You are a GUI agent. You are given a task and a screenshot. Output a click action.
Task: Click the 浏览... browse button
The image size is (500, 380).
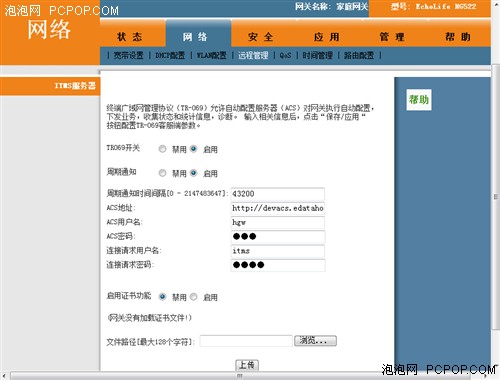[315, 341]
